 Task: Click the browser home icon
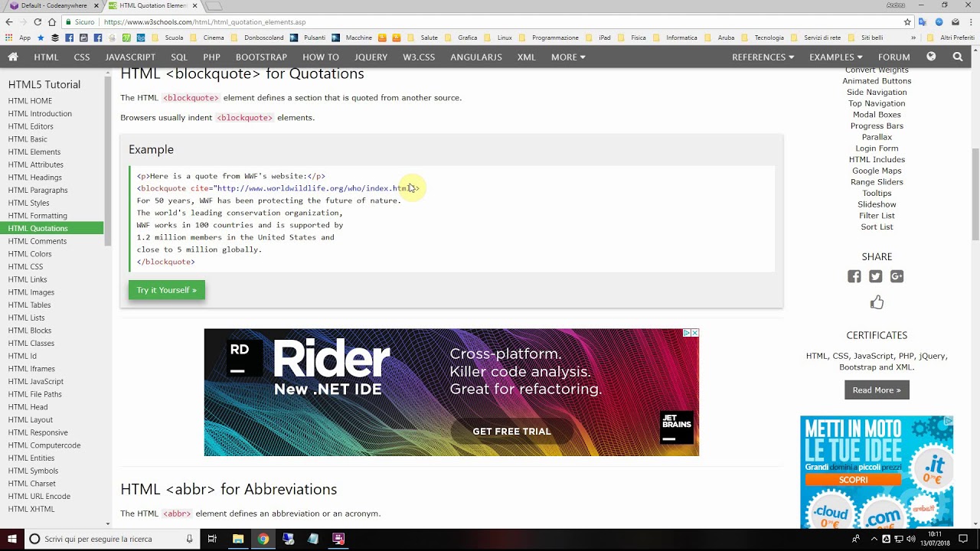coord(52,22)
